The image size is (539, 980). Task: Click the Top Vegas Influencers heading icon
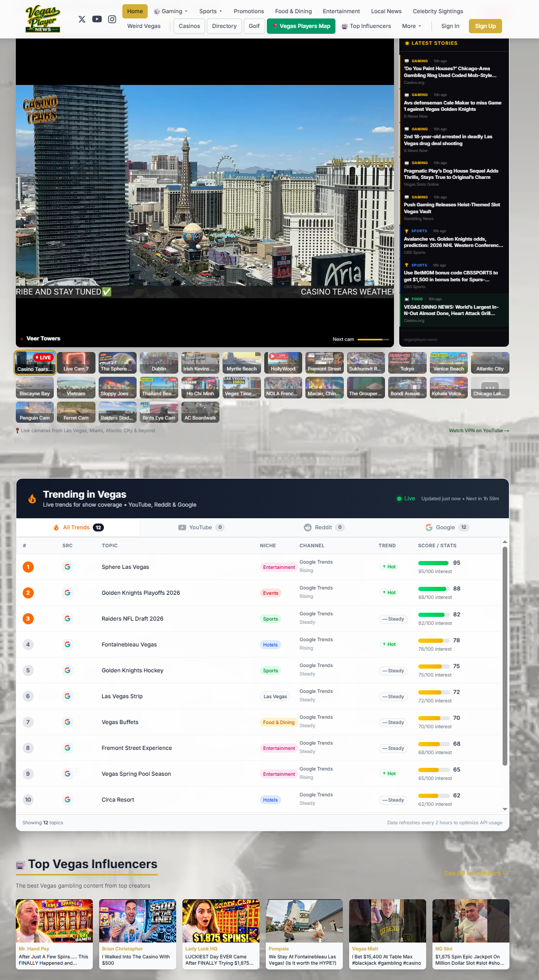21,865
